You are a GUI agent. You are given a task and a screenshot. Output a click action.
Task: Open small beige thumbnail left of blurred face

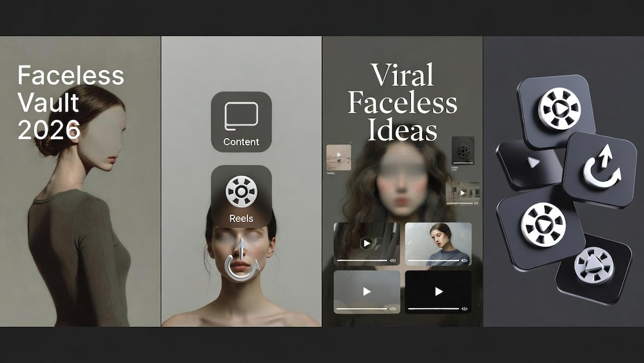click(339, 157)
